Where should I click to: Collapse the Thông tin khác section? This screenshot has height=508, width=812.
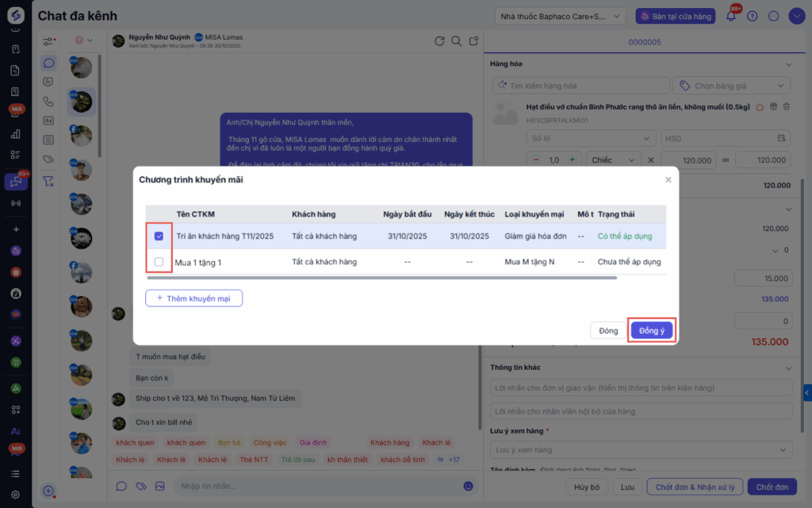tap(788, 368)
